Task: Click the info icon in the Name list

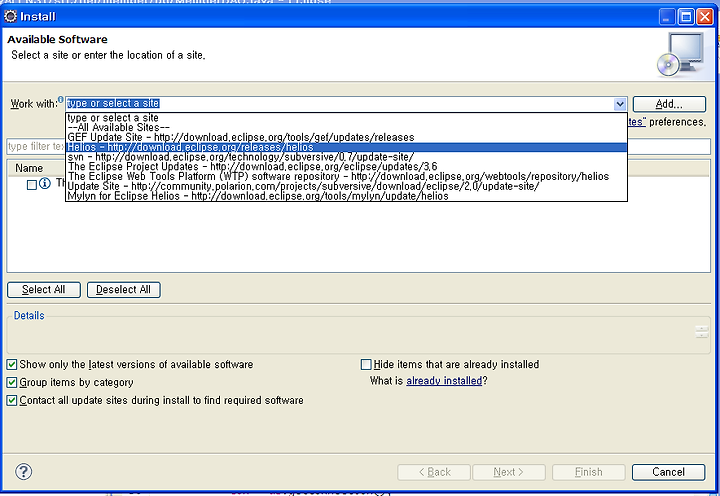Action: [x=45, y=184]
